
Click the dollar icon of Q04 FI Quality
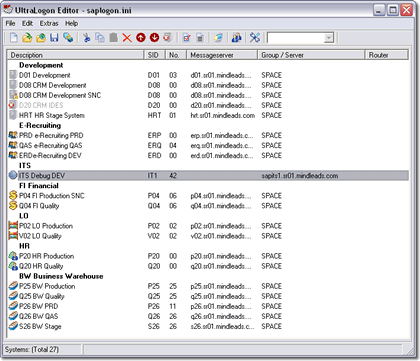13,206
